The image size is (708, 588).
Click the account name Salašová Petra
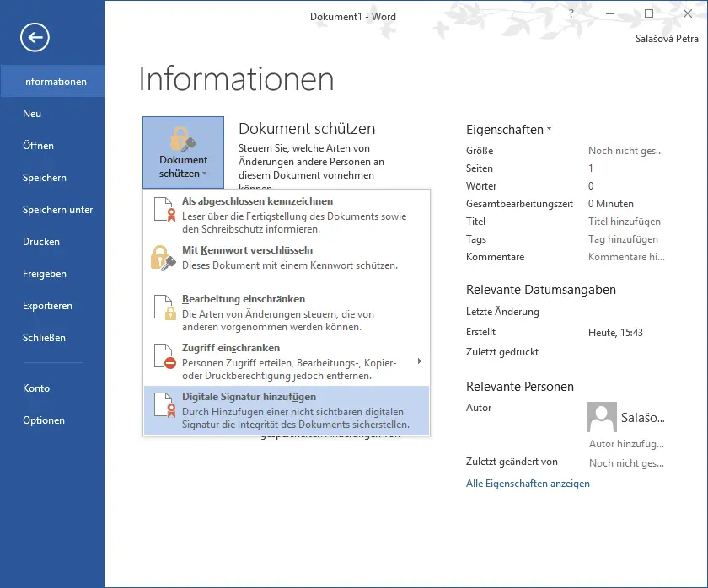pyautogui.click(x=667, y=39)
